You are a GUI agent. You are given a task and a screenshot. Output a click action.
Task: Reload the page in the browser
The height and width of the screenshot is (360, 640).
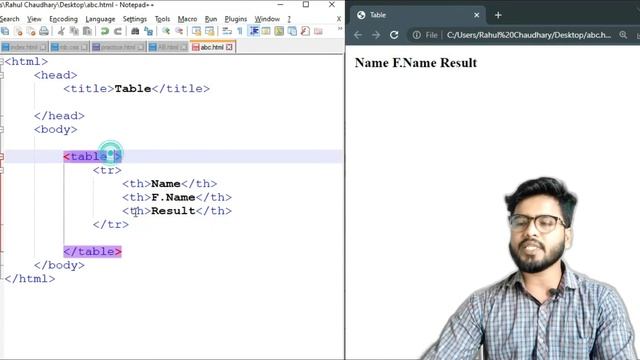(x=394, y=35)
